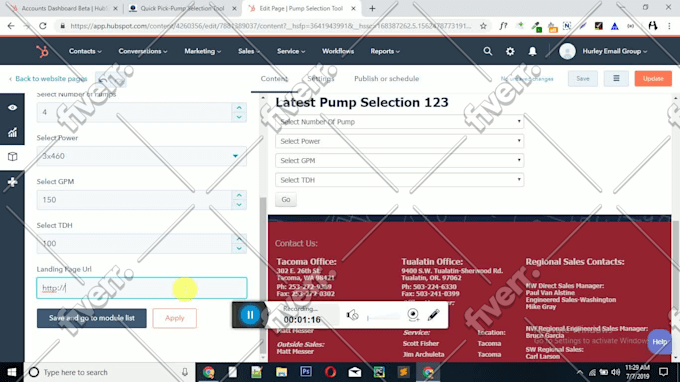The width and height of the screenshot is (680, 382).
Task: Click the HubSpot sprocket logo
Action: 42,52
